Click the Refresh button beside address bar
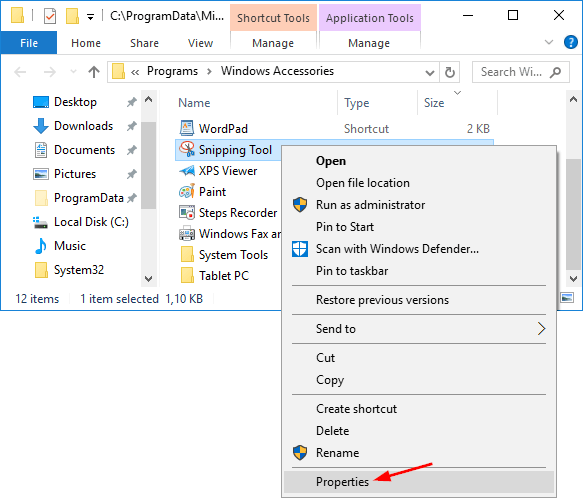The height and width of the screenshot is (498, 583). point(450,72)
